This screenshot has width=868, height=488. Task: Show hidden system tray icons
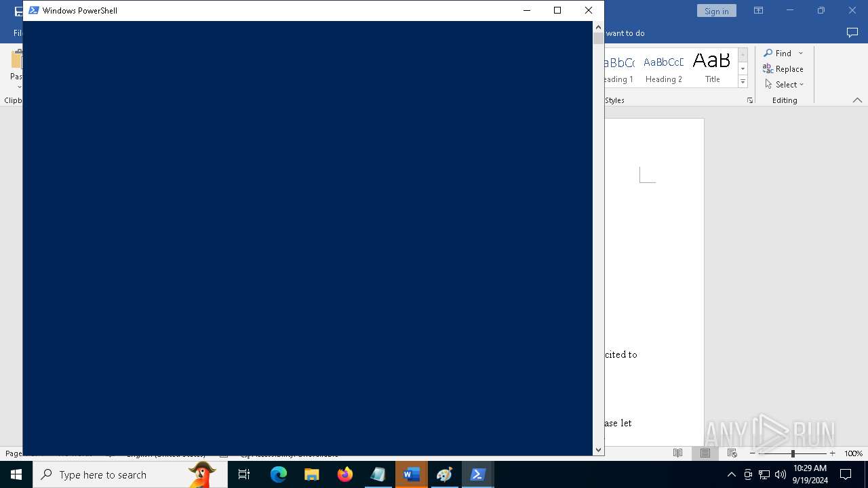[x=731, y=474]
